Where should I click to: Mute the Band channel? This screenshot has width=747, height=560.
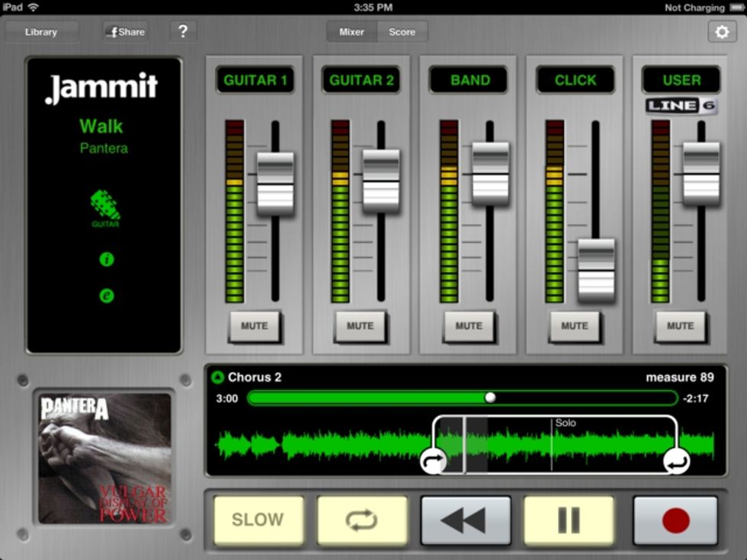click(x=469, y=326)
